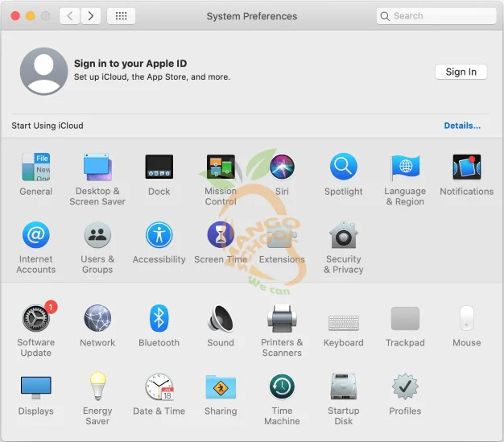Click the 'Start Using iCloud' text

point(48,126)
